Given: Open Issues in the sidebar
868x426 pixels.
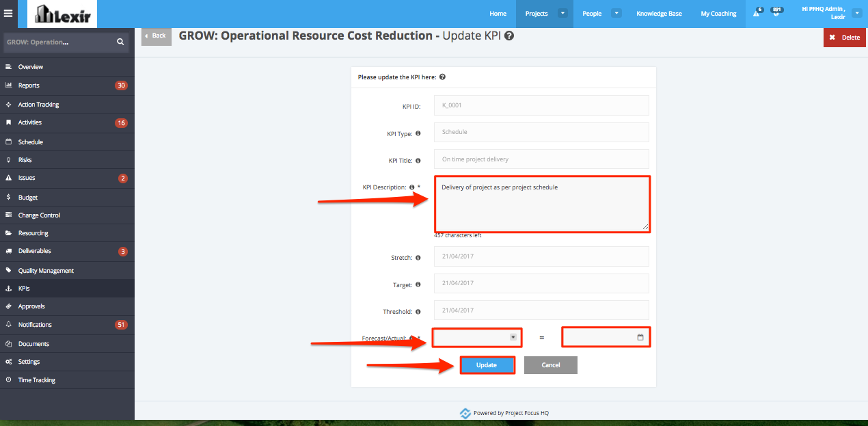Looking at the screenshot, I should [x=67, y=178].
